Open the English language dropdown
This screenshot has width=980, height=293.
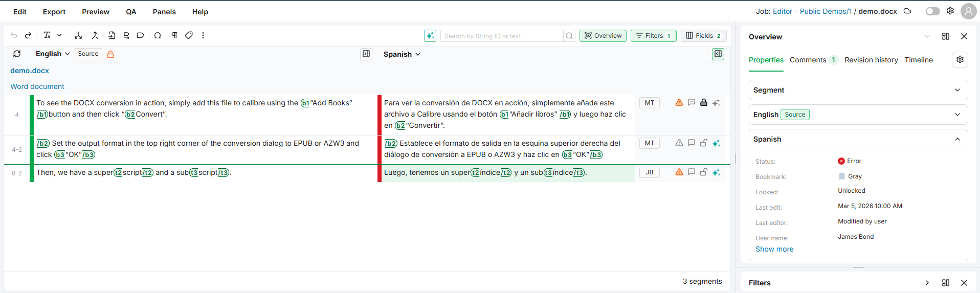[53, 54]
